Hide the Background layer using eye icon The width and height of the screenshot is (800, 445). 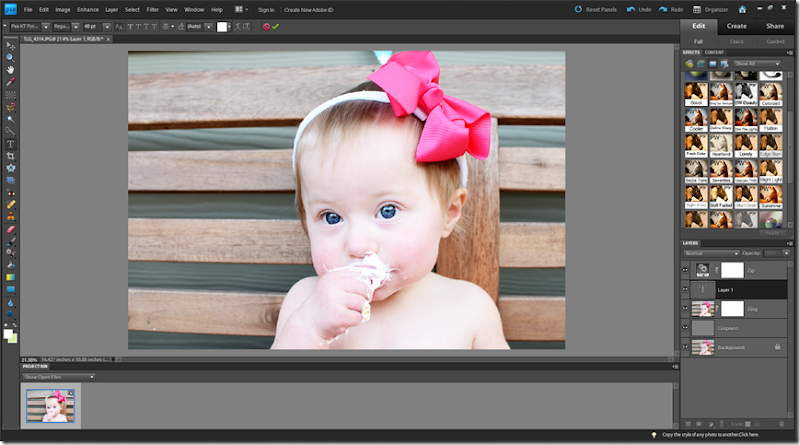[686, 346]
